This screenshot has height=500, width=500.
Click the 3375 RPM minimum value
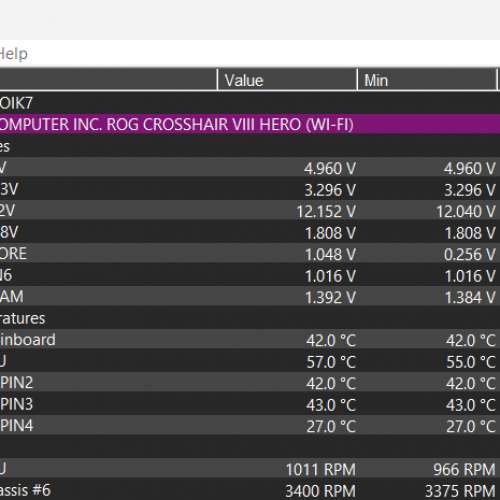[x=460, y=491]
